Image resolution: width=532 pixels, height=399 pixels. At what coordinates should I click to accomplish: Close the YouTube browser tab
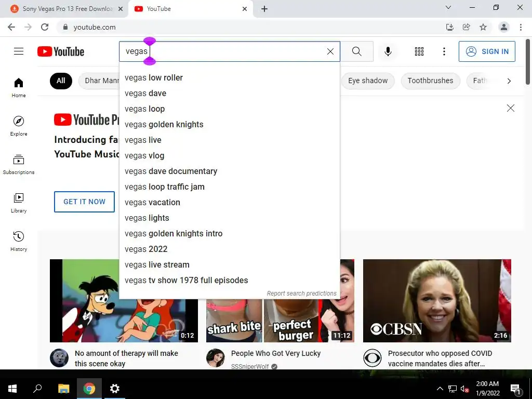point(245,9)
